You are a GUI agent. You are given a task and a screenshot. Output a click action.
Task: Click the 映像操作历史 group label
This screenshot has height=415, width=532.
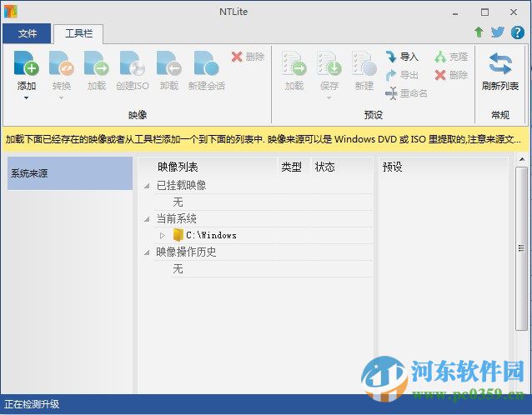click(x=186, y=252)
